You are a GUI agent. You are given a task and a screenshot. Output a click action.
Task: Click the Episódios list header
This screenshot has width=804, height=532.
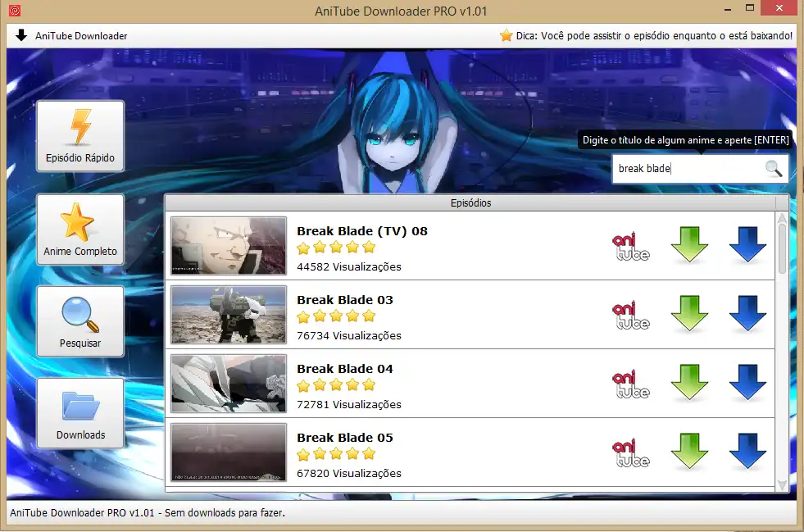(x=470, y=202)
